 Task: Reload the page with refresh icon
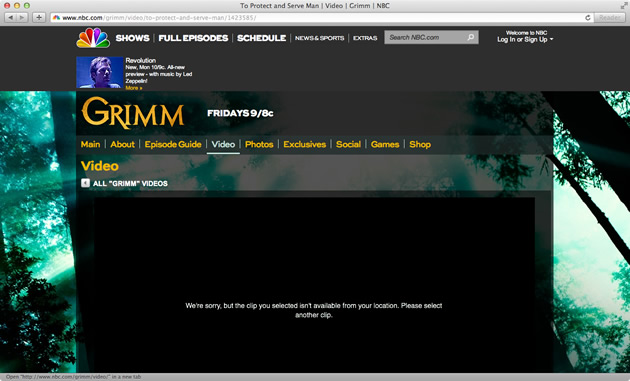[587, 18]
